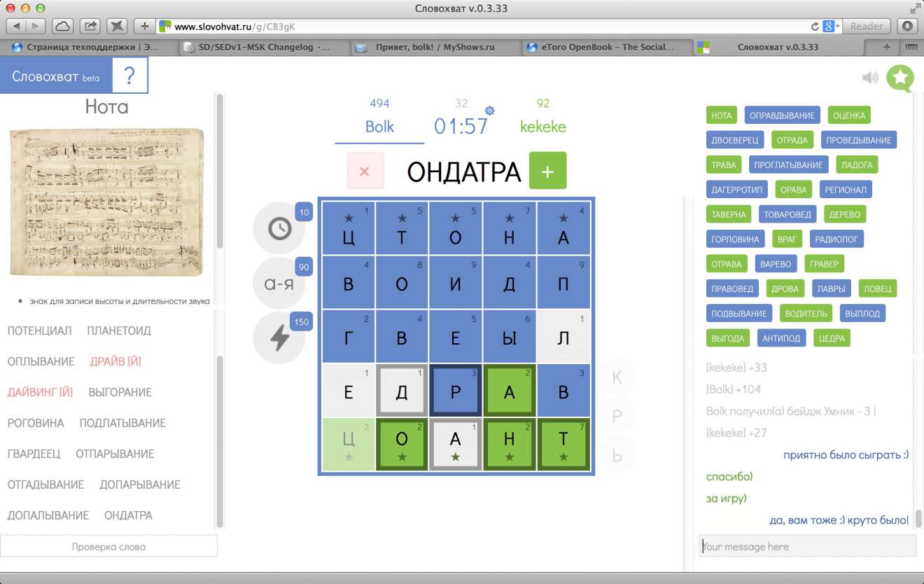Image resolution: width=924 pixels, height=584 pixels.
Task: Select the ДАГЕРРОТИП word tag
Action: (737, 189)
